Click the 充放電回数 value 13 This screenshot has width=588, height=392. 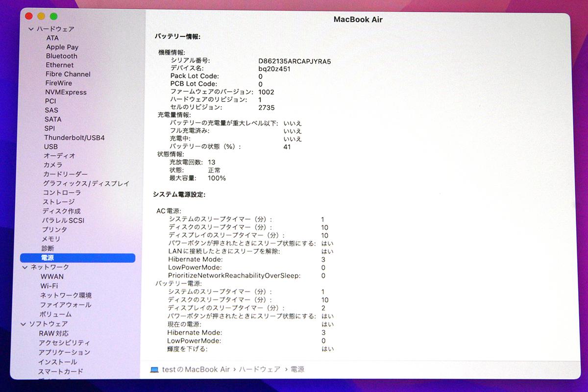click(212, 162)
